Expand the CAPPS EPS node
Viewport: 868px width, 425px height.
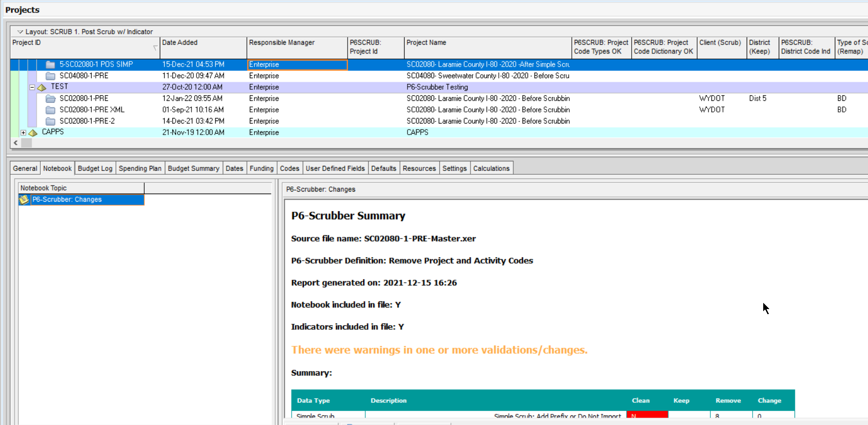pos(23,133)
